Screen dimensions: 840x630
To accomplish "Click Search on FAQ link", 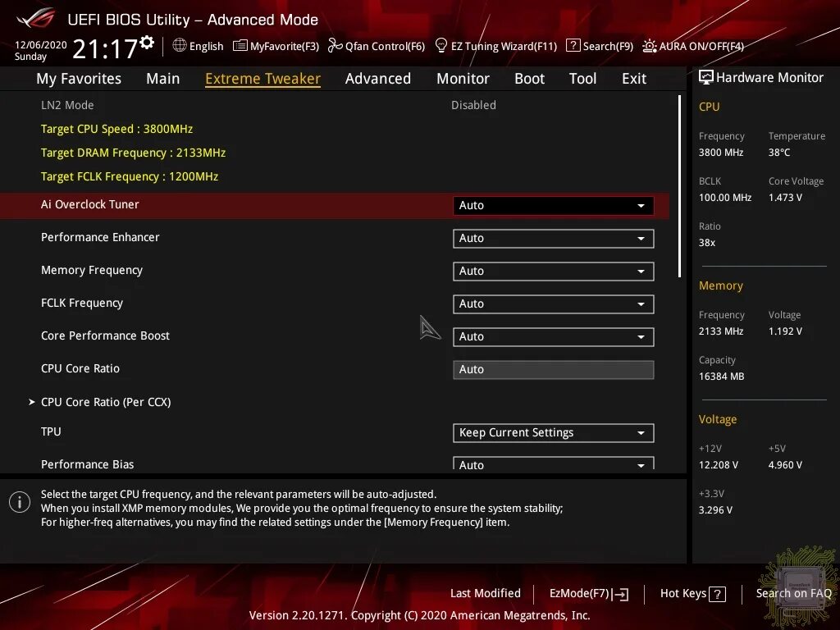I will 793,594.
